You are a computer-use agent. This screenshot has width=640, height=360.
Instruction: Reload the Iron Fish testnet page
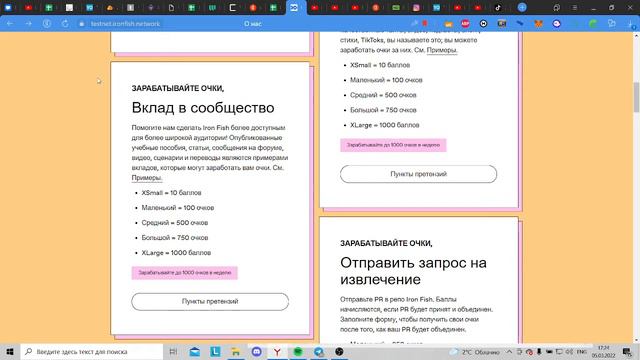(x=65, y=24)
